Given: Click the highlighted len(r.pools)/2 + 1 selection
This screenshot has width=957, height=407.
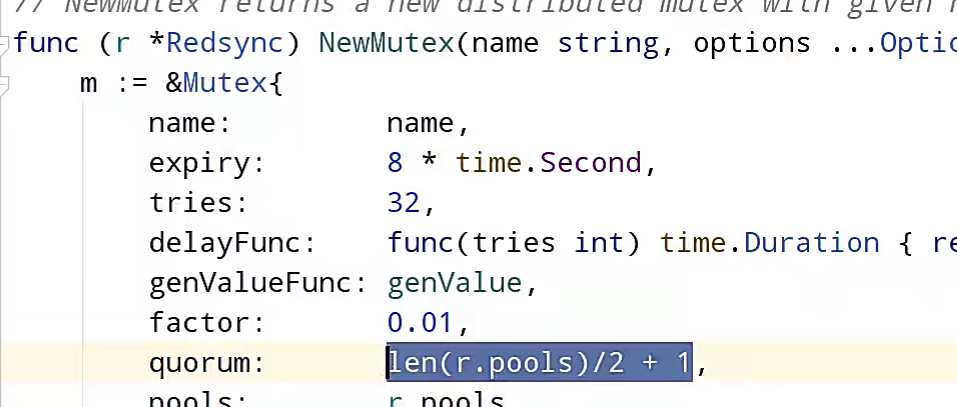Looking at the screenshot, I should (x=539, y=363).
